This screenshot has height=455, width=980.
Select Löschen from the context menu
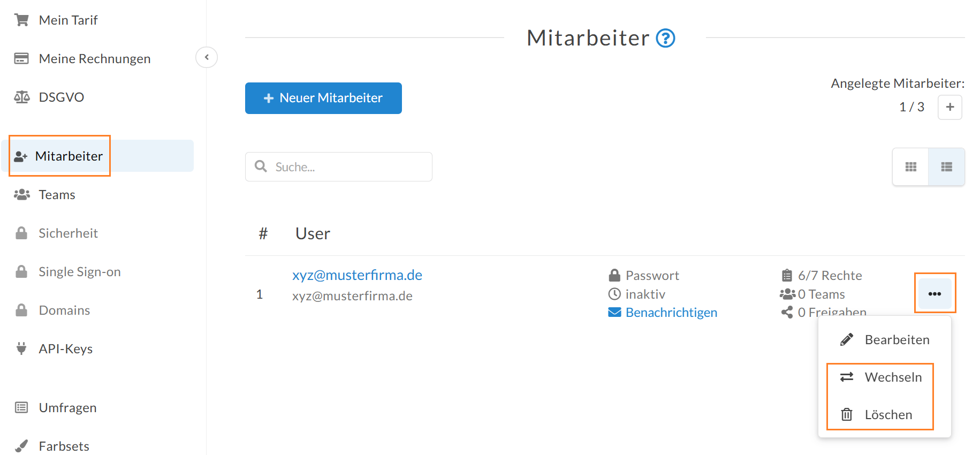click(885, 415)
